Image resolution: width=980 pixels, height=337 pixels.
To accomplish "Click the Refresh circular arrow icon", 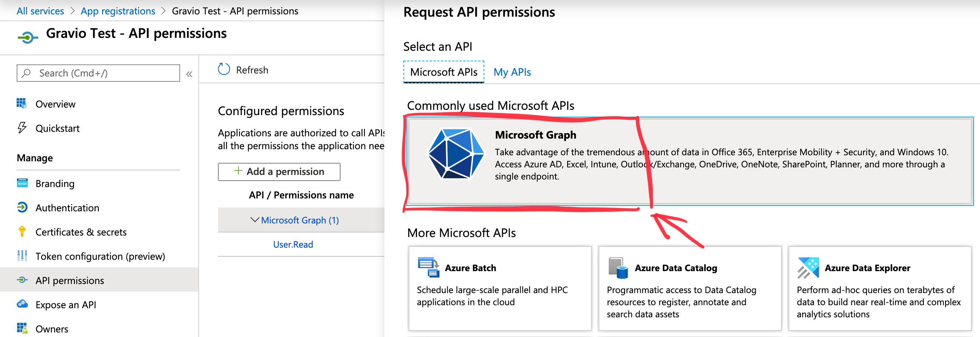I will [x=224, y=70].
